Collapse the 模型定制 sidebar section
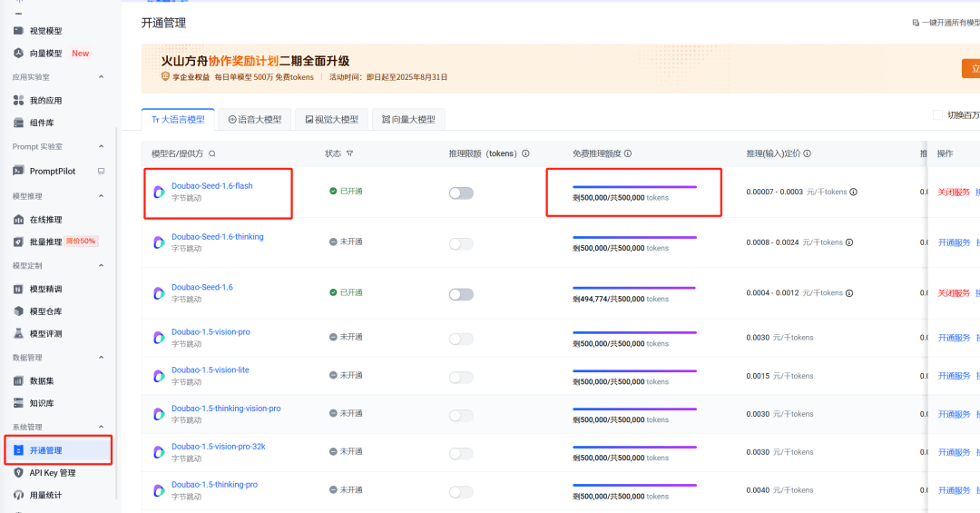Viewport: 980px width, 513px height. (x=102, y=265)
